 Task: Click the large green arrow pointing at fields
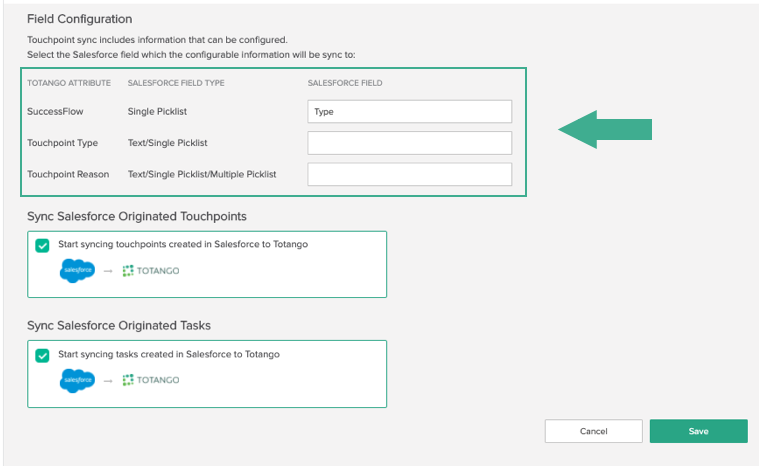[x=605, y=129]
